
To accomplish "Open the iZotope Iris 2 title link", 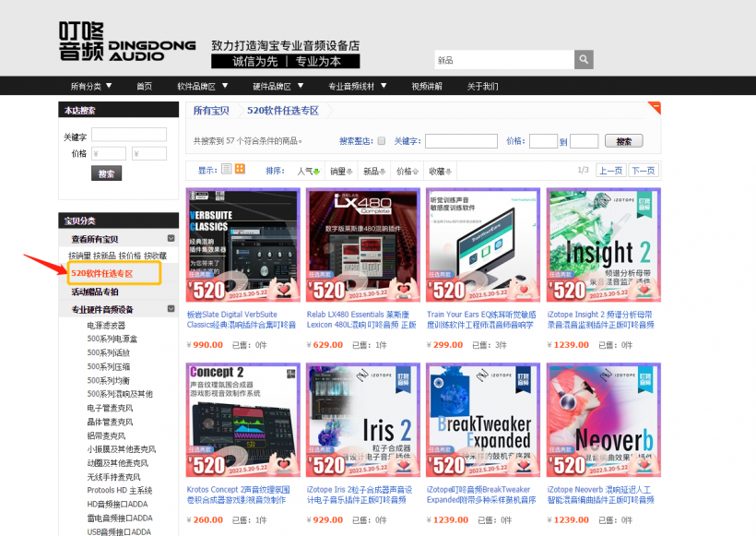I will click(x=360, y=494).
